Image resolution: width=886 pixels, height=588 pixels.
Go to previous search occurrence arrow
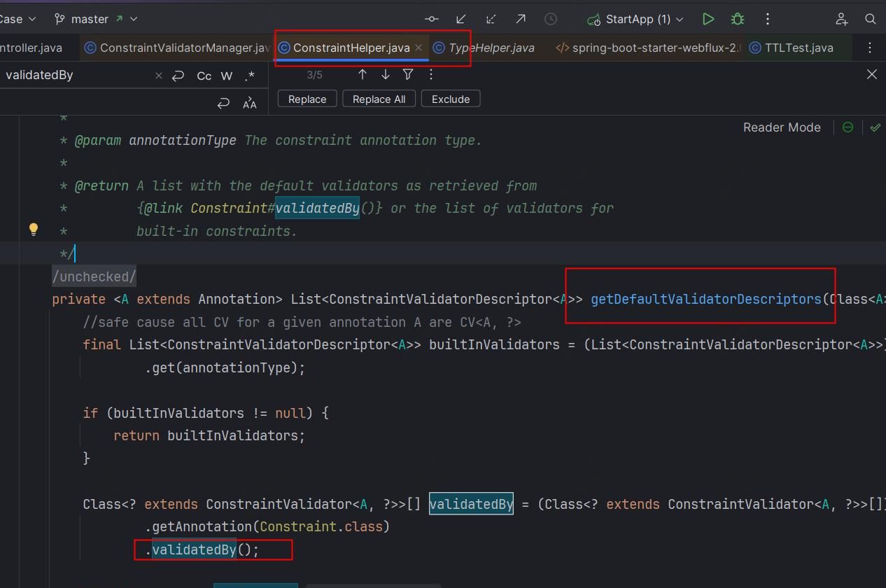362,74
